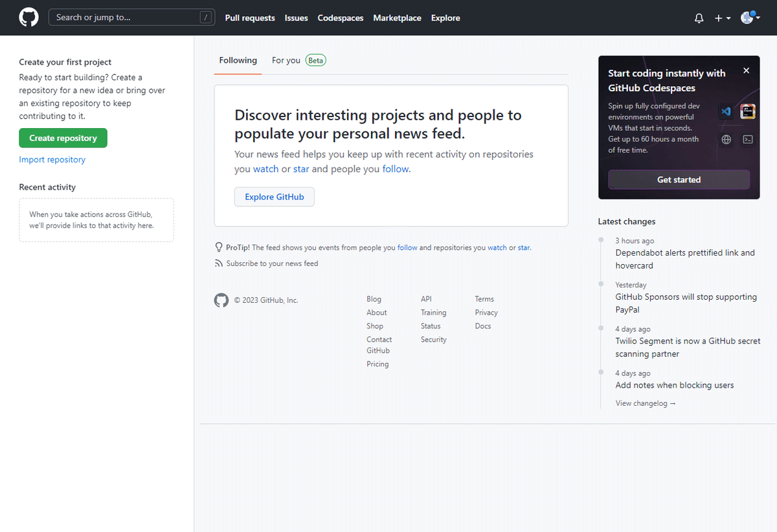The height and width of the screenshot is (532, 777).
Task: Click the 'Latest changes' heading
Action: 627,221
